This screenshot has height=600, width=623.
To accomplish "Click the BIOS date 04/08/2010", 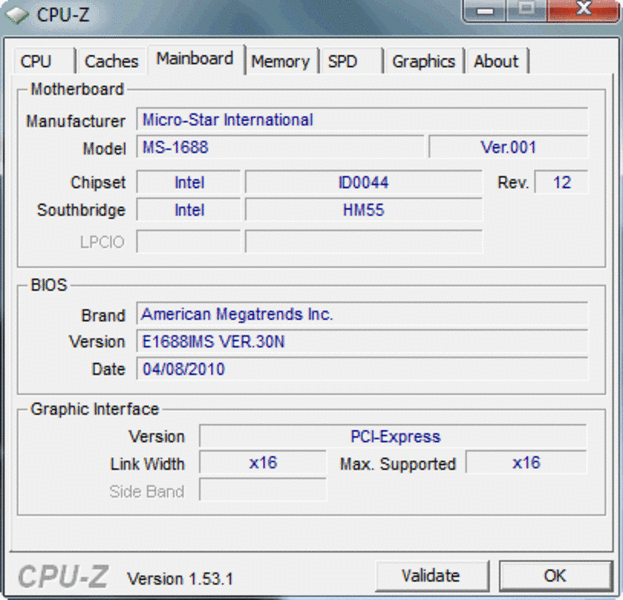I will click(362, 369).
